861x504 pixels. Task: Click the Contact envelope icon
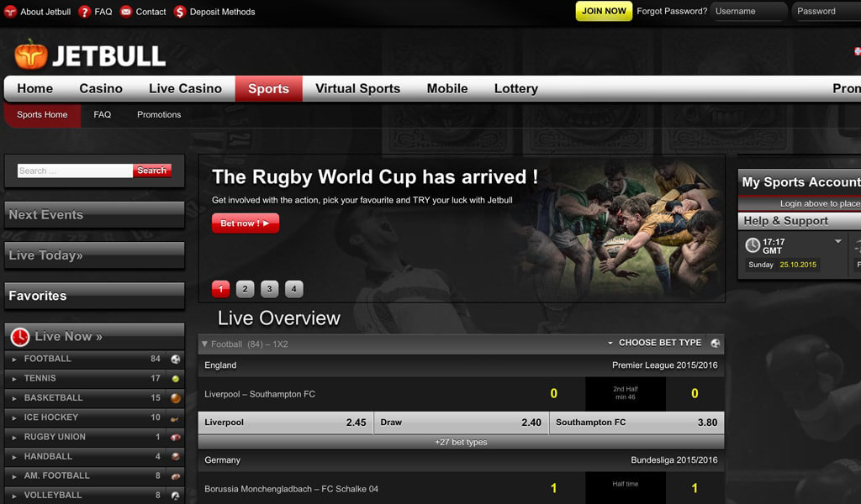(x=126, y=12)
